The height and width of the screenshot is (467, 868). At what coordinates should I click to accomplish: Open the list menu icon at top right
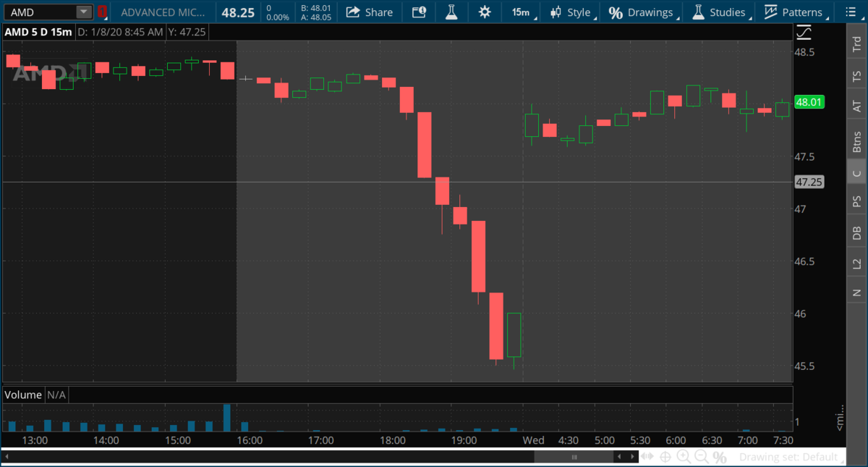click(850, 12)
